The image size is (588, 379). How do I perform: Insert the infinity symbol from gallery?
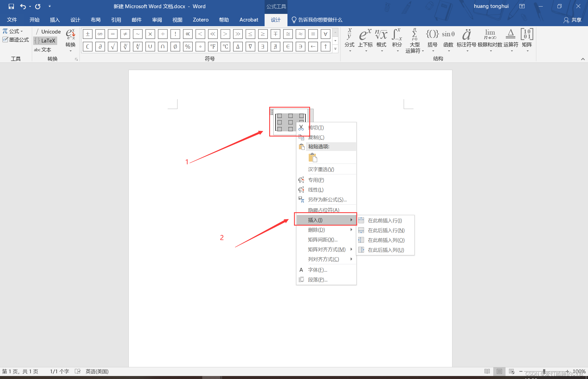click(100, 34)
